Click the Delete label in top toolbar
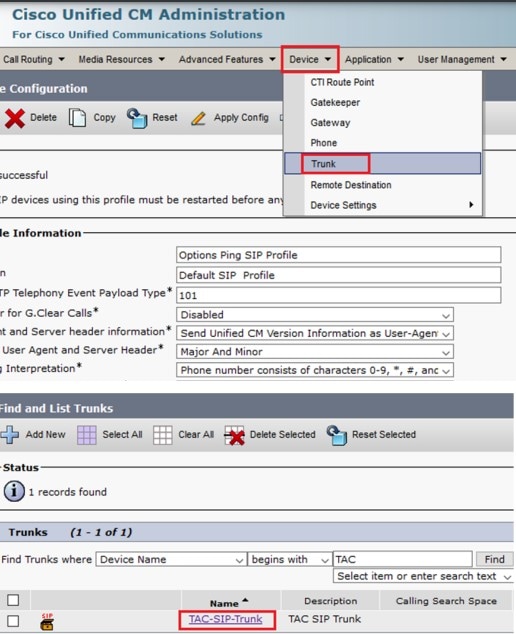 (x=43, y=118)
